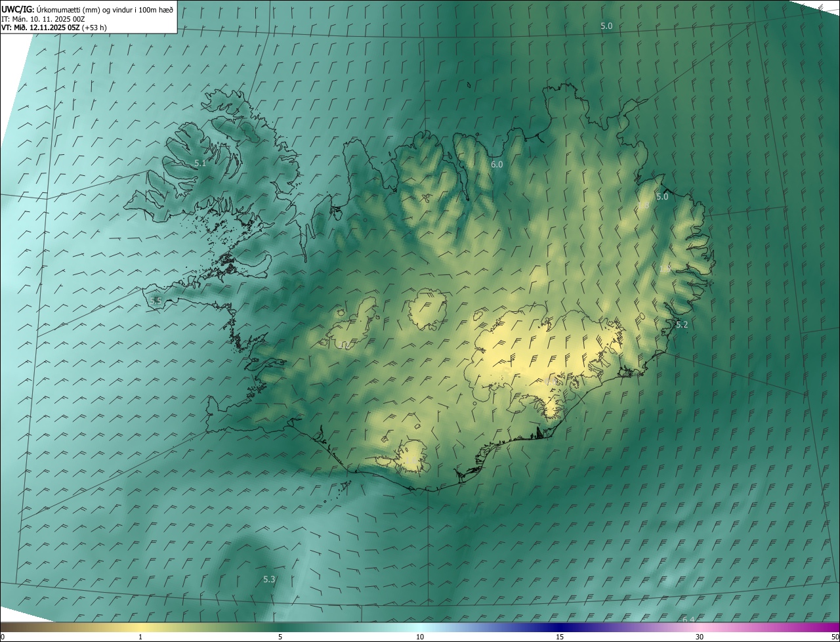
Task: Click the dark navy segment of the color scale
Action: (560, 628)
